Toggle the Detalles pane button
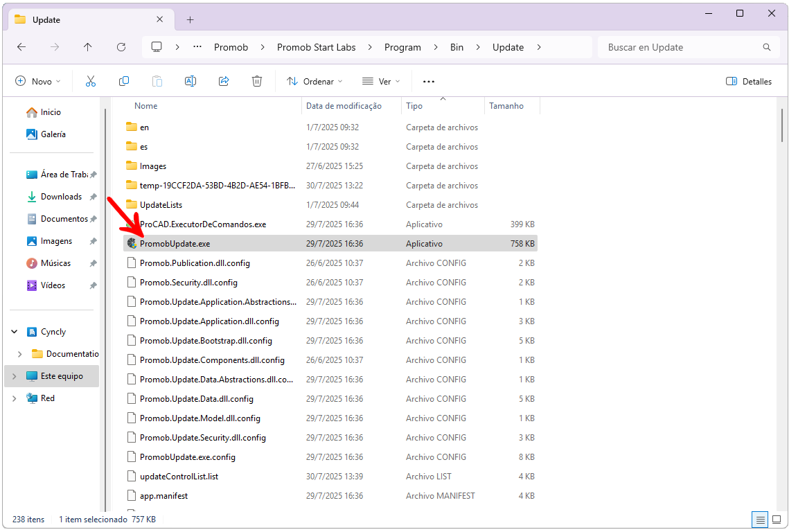This screenshot has height=532, width=789. [x=749, y=81]
